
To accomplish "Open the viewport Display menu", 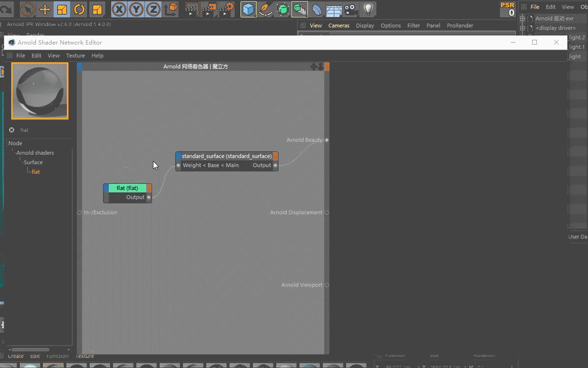I will (x=365, y=25).
